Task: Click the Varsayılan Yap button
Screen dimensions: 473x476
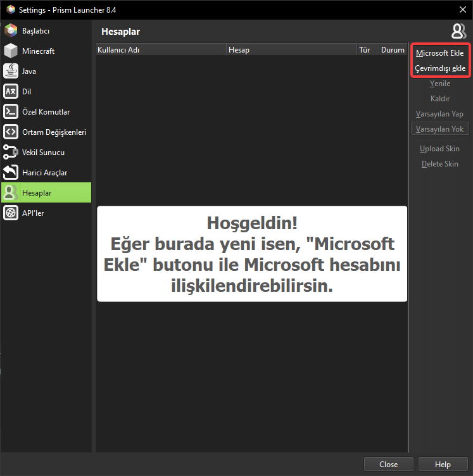Action: pos(440,113)
